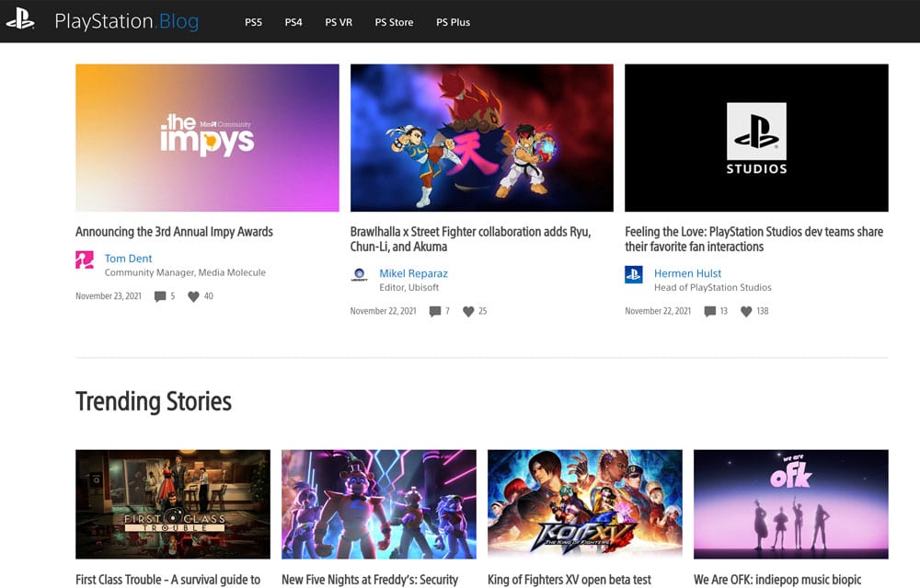The image size is (920, 588).
Task: Click Hermen Hulst's PlayStation avatar icon
Action: tap(634, 274)
